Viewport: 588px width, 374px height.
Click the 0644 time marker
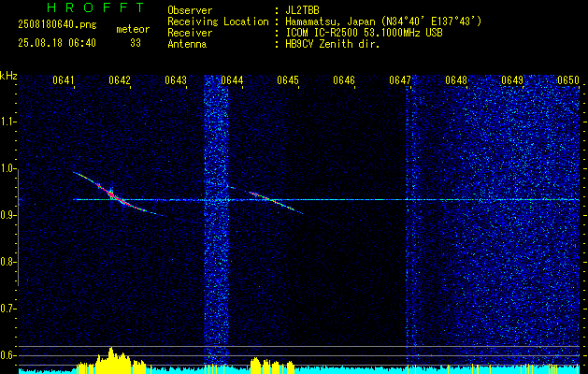coord(232,79)
